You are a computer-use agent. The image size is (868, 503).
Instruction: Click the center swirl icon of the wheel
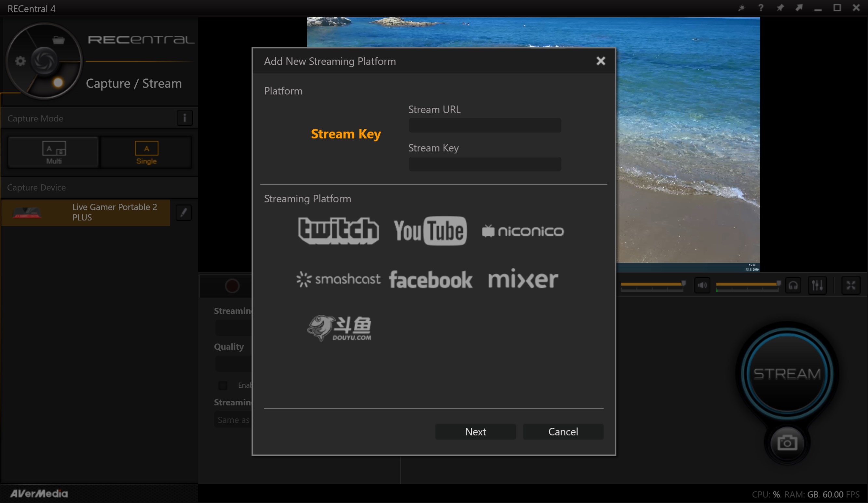[x=44, y=61]
